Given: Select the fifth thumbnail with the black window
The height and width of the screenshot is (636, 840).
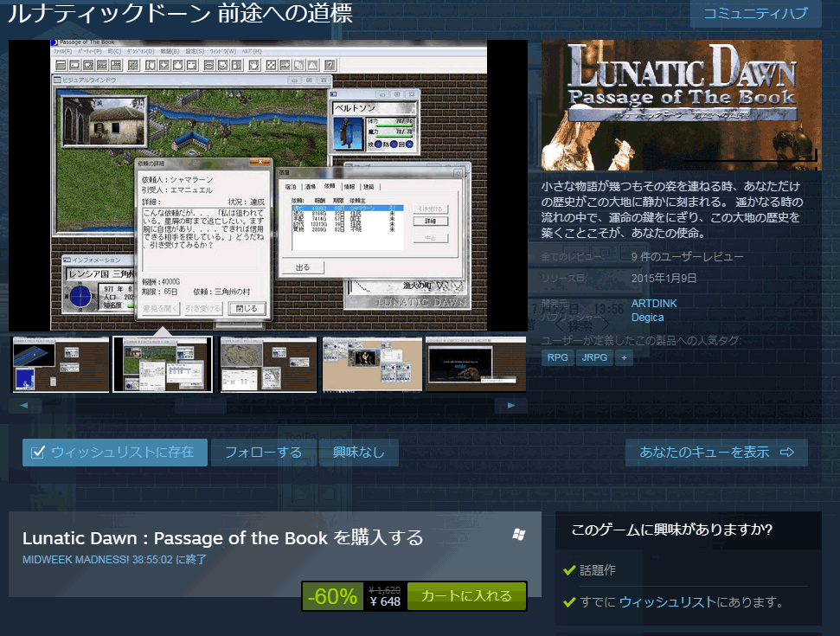Looking at the screenshot, I should tap(476, 365).
